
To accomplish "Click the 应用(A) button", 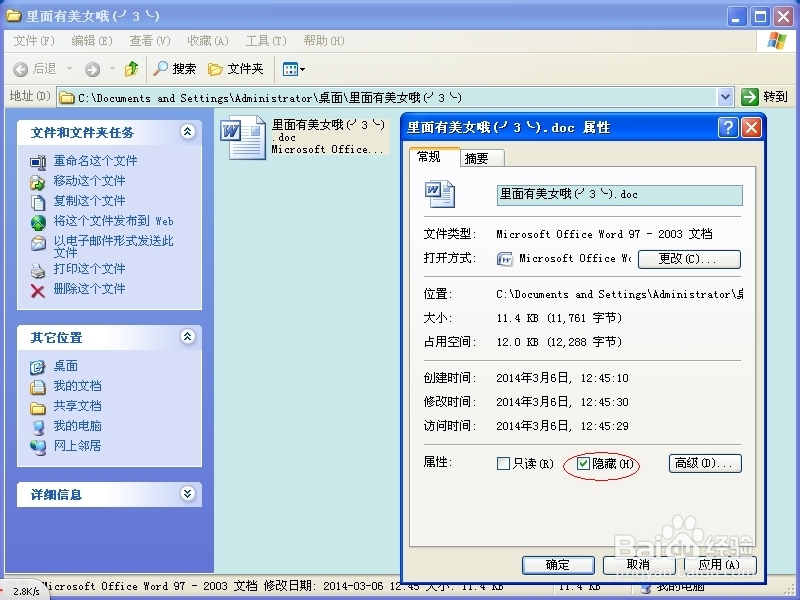I will tap(720, 565).
